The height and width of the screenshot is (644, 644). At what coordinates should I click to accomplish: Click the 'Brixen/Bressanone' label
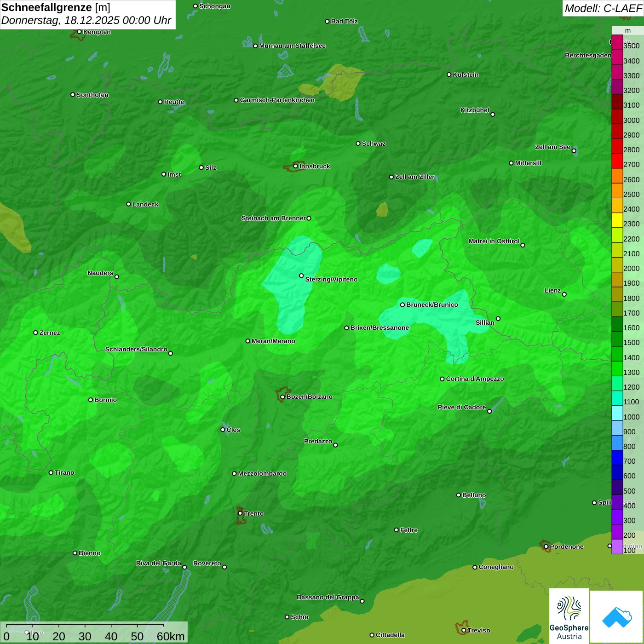(x=379, y=328)
